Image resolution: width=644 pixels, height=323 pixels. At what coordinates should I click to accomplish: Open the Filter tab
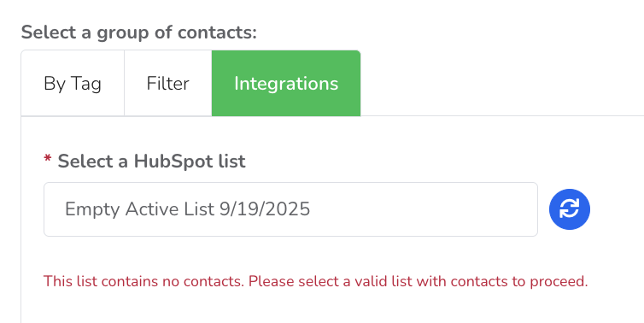(168, 84)
